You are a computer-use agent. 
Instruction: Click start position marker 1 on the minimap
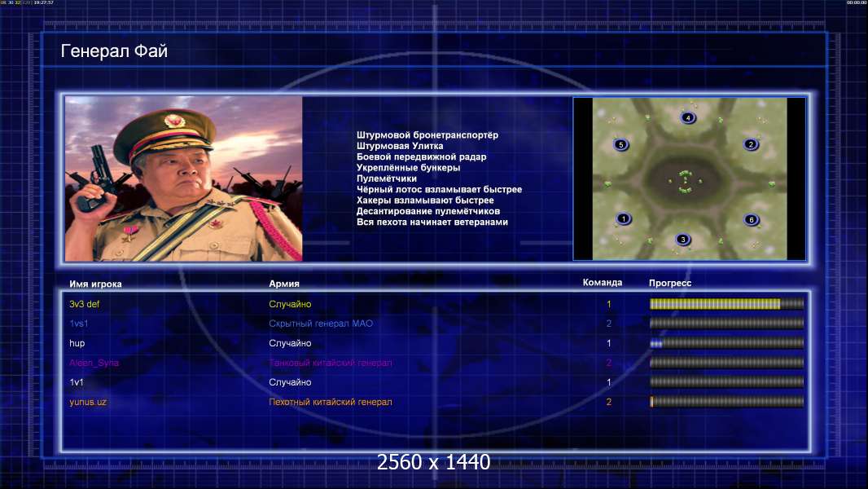coord(624,218)
